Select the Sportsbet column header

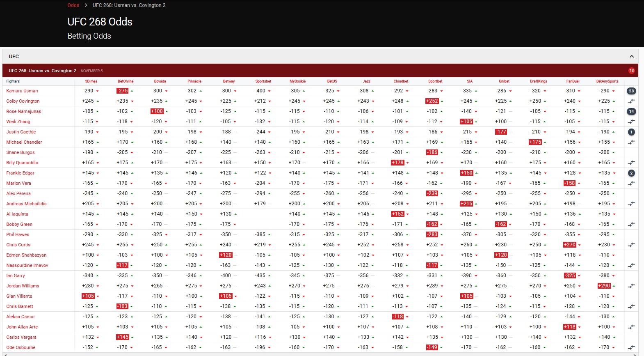[x=263, y=81]
